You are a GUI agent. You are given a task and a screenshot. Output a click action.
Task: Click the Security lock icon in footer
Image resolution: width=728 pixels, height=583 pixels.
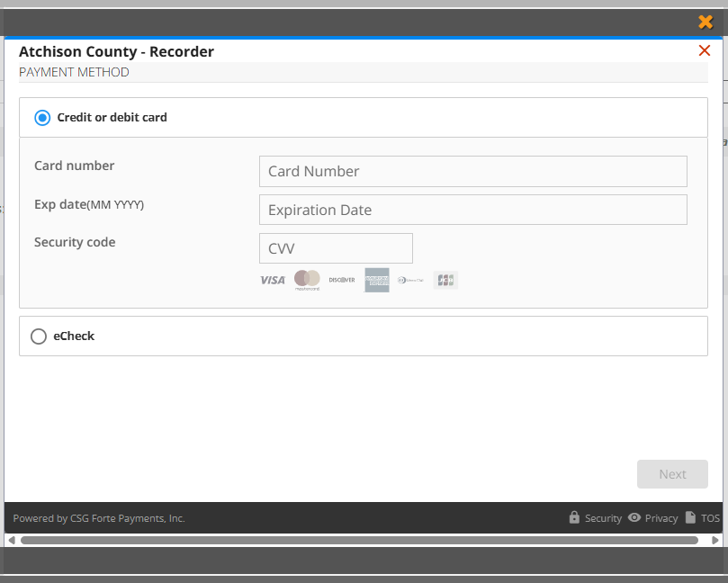(x=574, y=517)
